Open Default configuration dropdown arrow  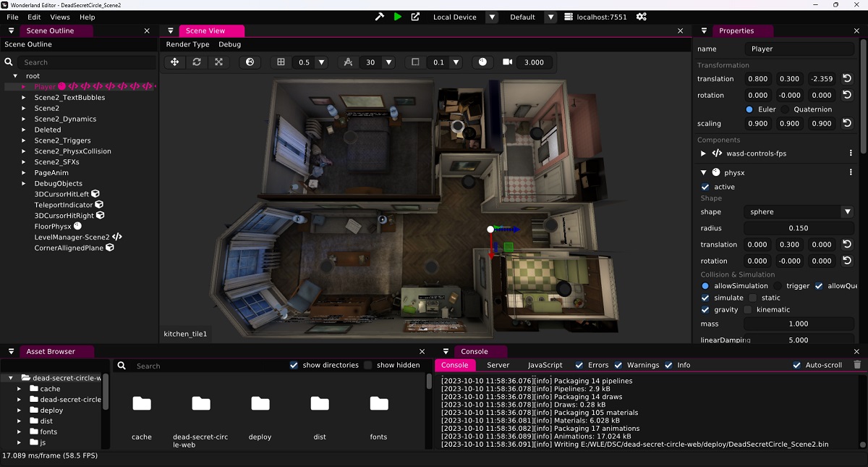551,17
